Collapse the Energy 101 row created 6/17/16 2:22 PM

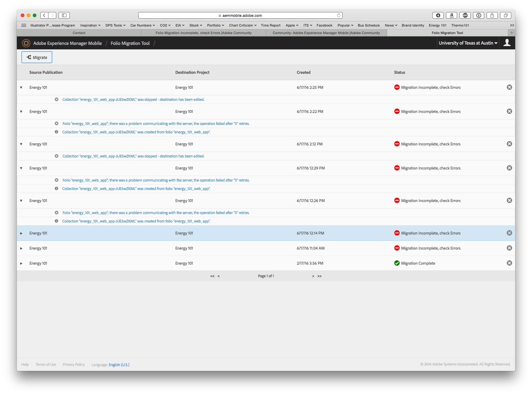pos(21,112)
